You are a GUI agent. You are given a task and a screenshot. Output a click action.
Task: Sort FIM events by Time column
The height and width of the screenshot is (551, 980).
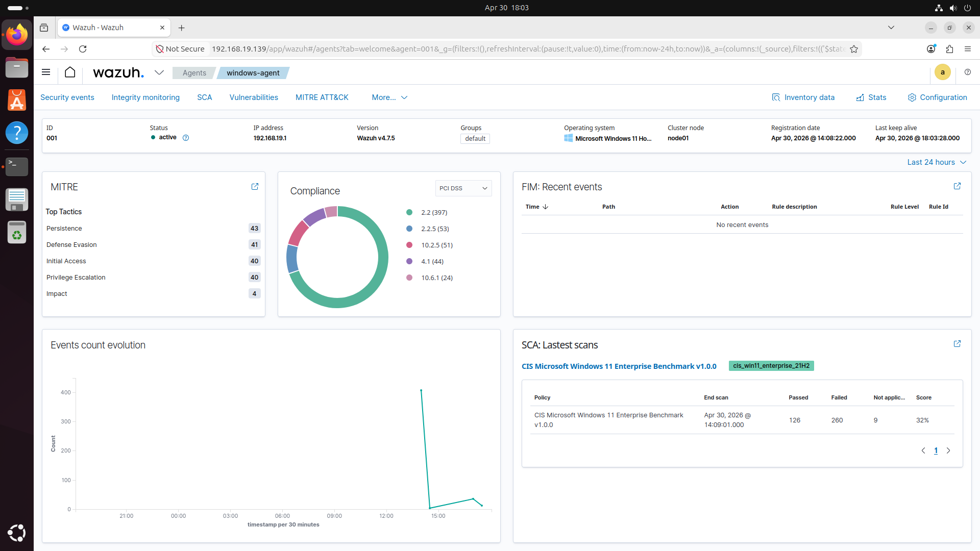click(537, 207)
